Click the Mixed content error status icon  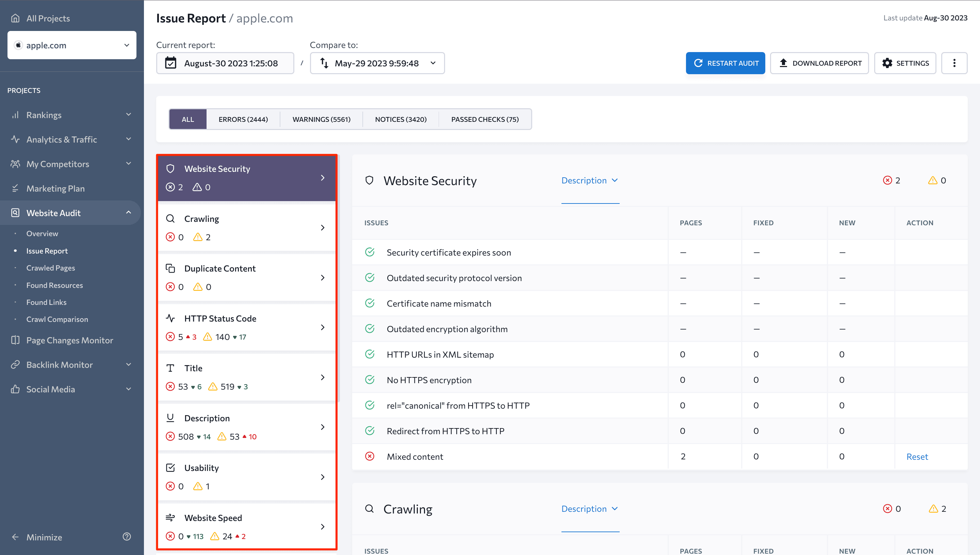(x=370, y=456)
